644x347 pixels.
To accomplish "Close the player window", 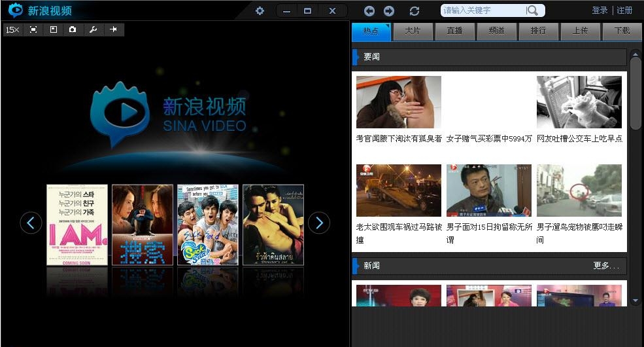I will (x=332, y=11).
